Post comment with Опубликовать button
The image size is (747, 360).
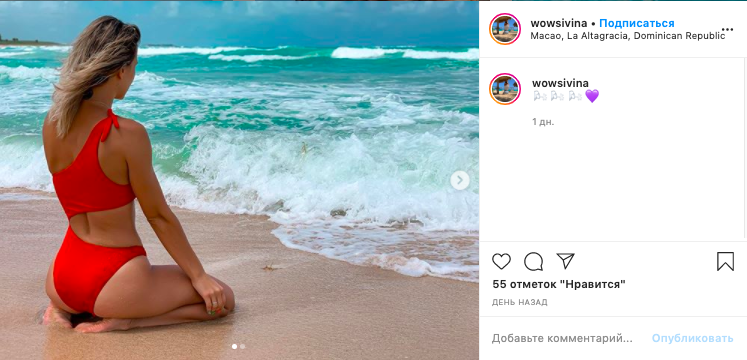pyautogui.click(x=693, y=339)
